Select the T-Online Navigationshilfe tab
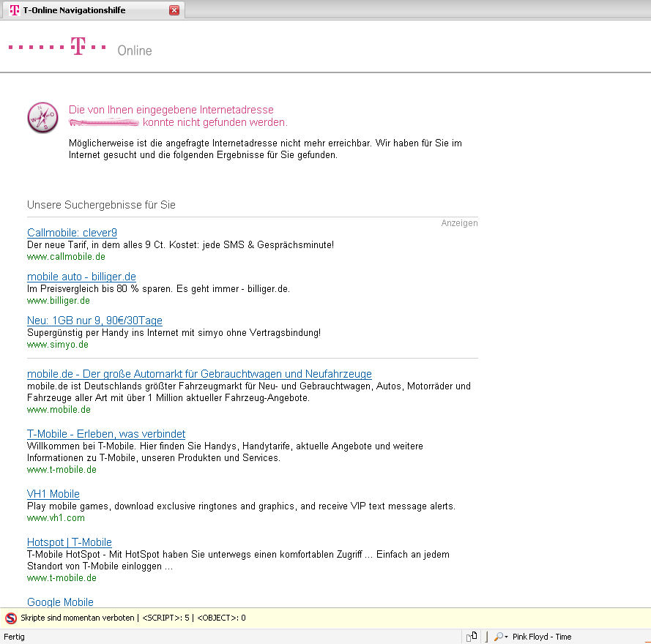 [94, 10]
